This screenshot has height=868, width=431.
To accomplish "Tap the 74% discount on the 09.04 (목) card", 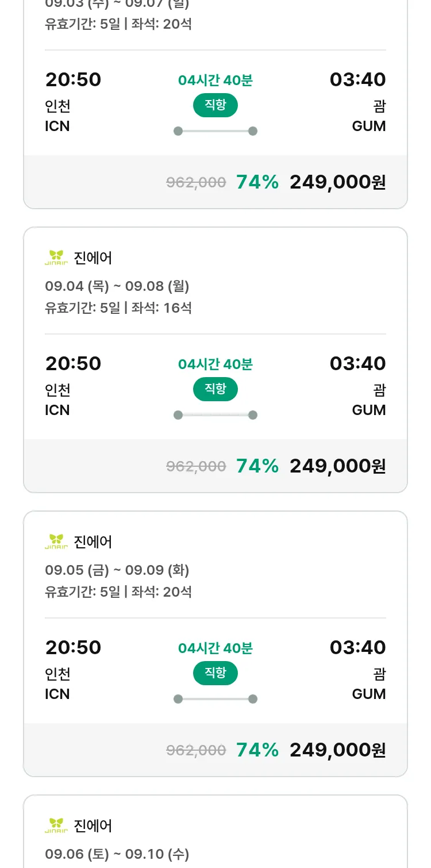I will coord(257,466).
